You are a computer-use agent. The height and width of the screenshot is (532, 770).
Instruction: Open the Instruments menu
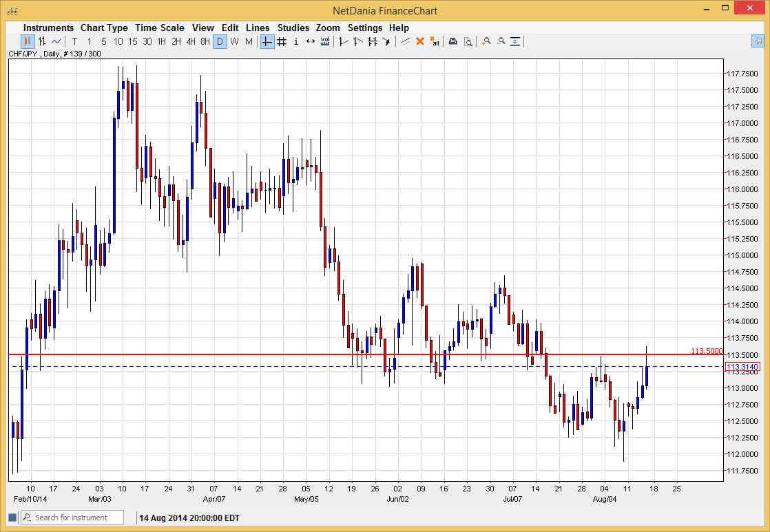pos(48,28)
